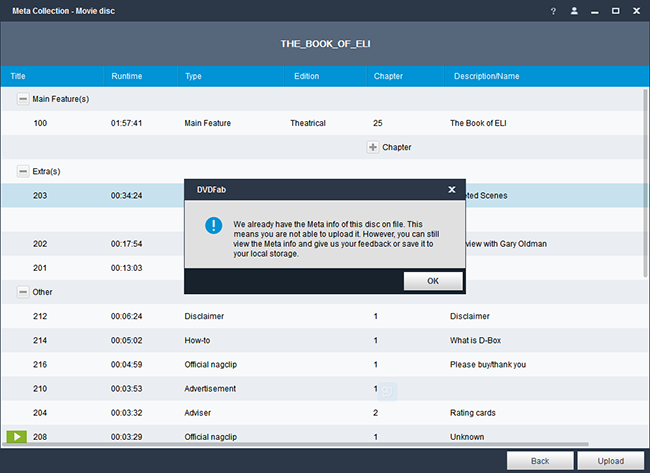Click the Adviser type cell
Screen dimensions: 650x473
pos(198,412)
